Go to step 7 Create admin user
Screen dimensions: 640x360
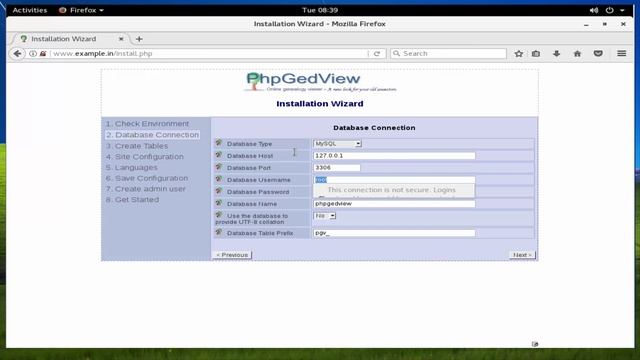pyautogui.click(x=146, y=189)
